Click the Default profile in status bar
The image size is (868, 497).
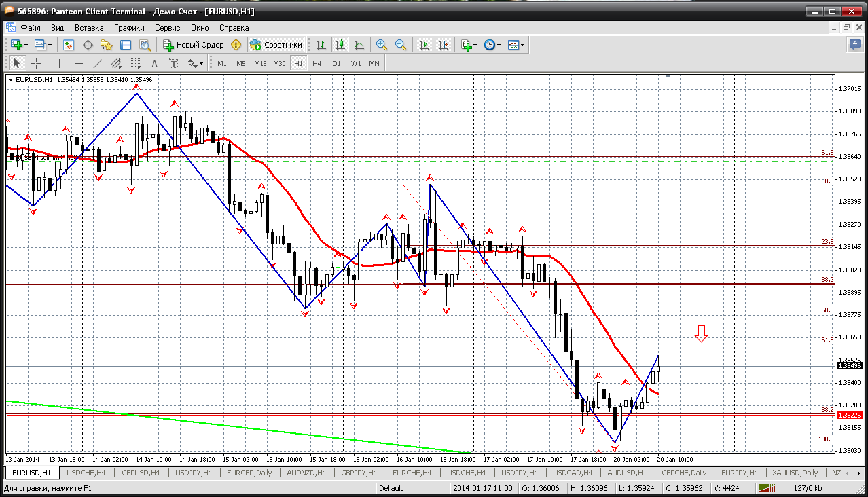pos(391,489)
